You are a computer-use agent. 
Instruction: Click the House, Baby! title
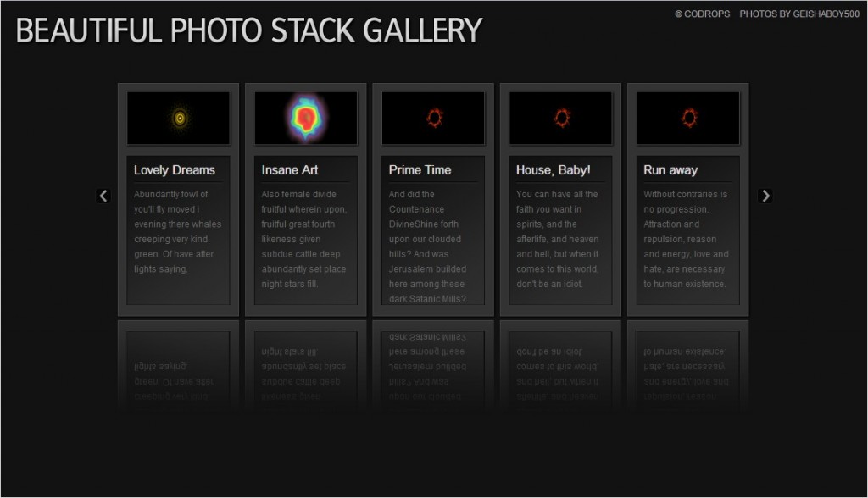(x=550, y=169)
